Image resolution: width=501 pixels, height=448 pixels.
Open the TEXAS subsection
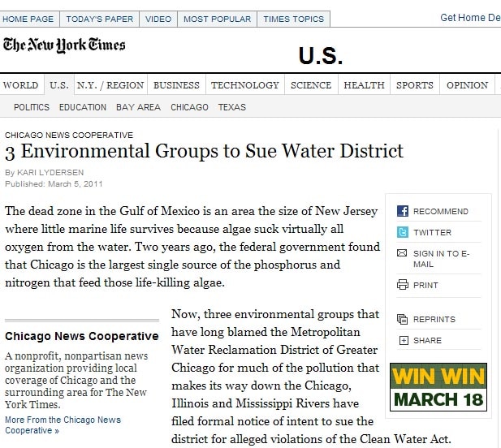[x=232, y=107]
